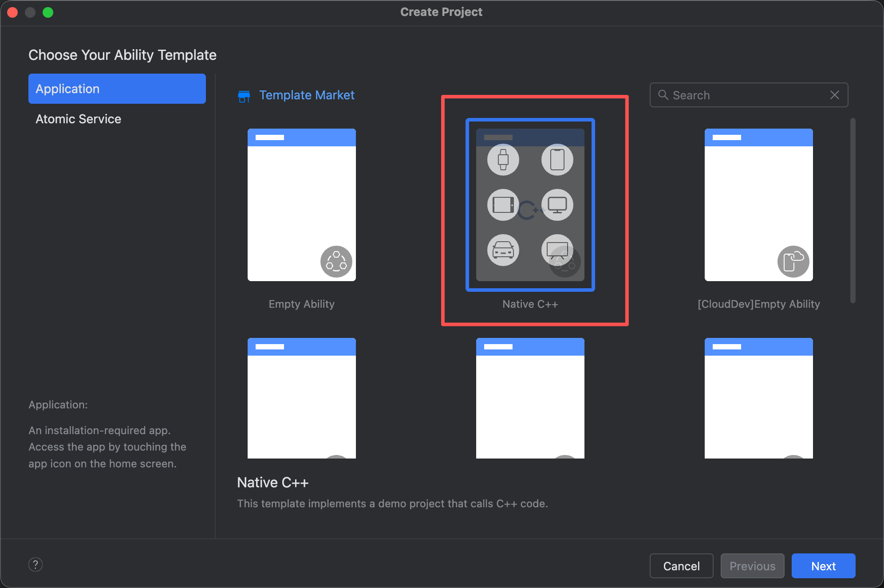Click the Template Market store icon
The width and height of the screenshot is (884, 588).
click(244, 96)
